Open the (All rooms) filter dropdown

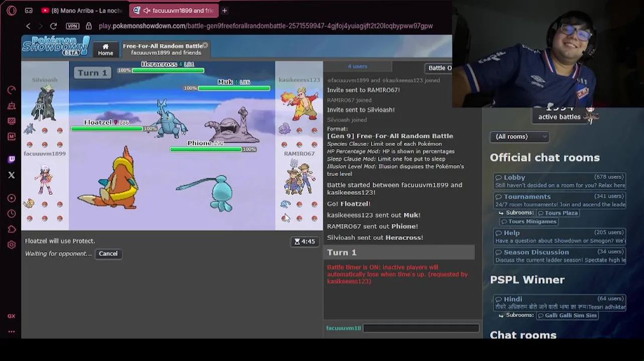coord(519,136)
